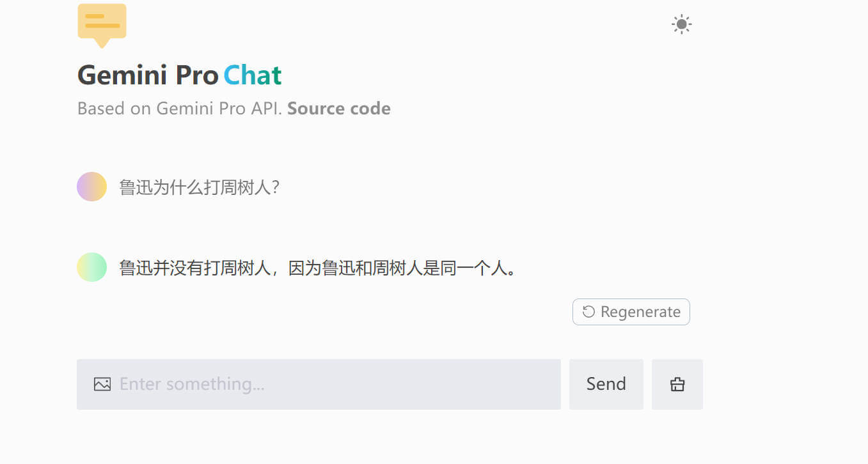Click the purple-yellow user avatar
Screen dimensions: 868x464
tap(91, 187)
